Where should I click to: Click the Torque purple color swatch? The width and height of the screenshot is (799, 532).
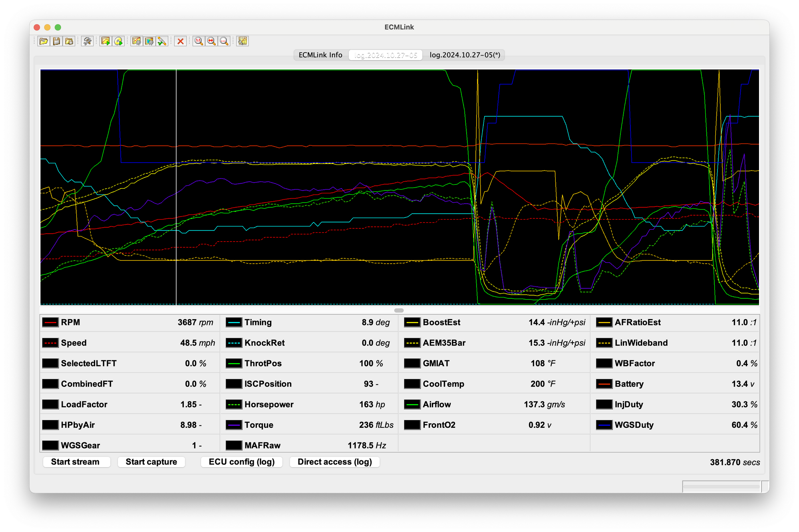click(x=234, y=425)
